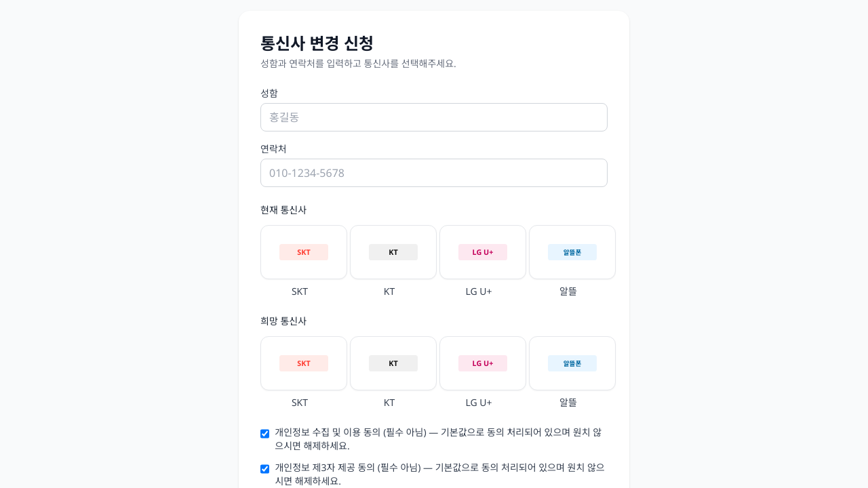Uncheck 개인정보 제3자 제공 동의 checkbox
The image size is (868, 488).
[x=265, y=469]
